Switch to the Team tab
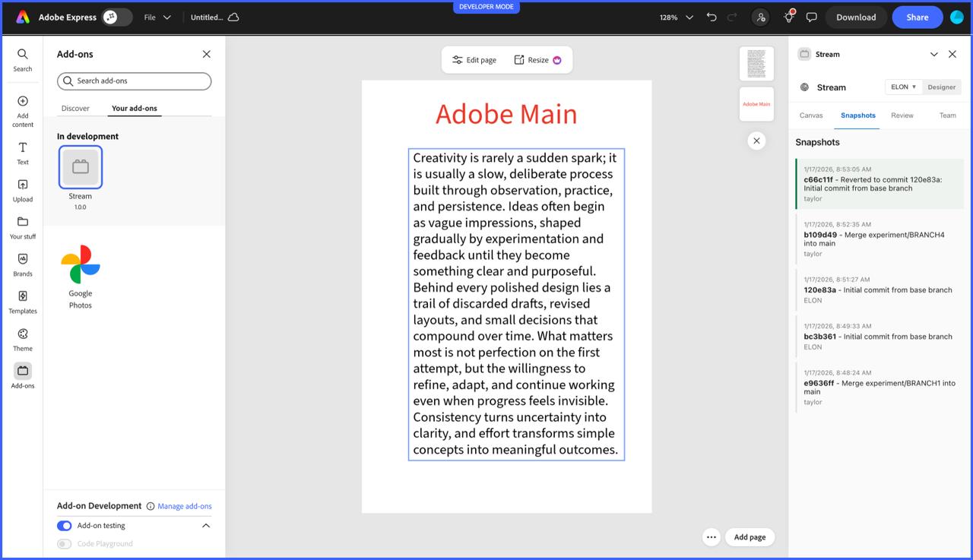Image resolution: width=973 pixels, height=560 pixels. (948, 115)
